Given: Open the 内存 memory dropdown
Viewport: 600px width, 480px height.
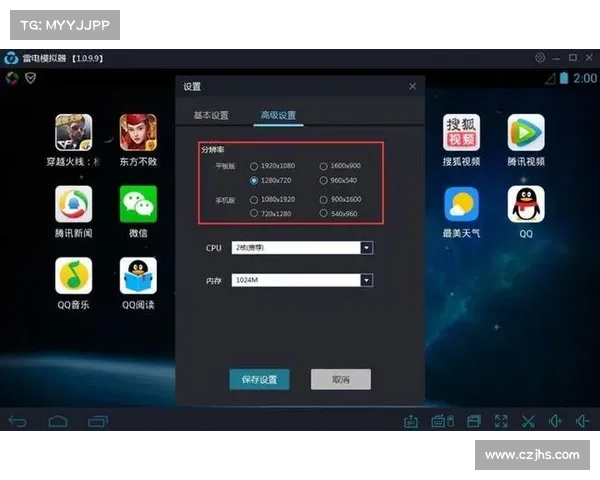Looking at the screenshot, I should 366,281.
